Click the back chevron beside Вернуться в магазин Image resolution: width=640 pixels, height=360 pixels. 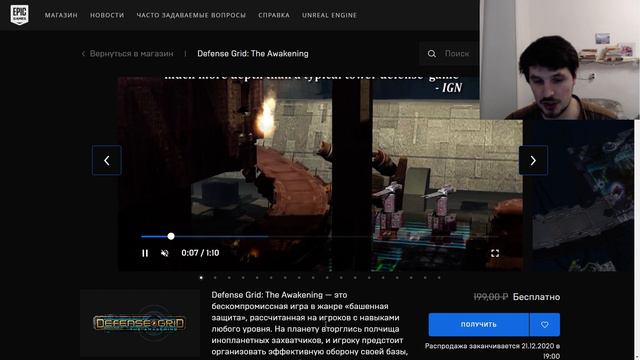point(83,53)
